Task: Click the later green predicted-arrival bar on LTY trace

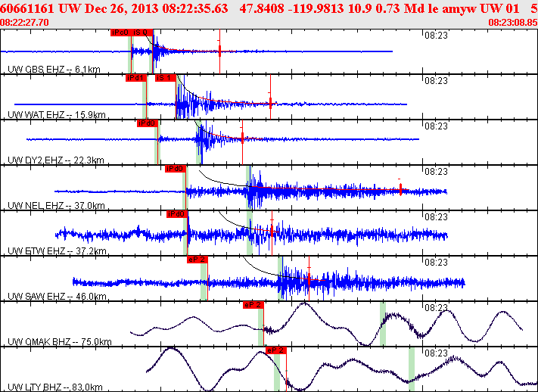Action: tap(412, 369)
